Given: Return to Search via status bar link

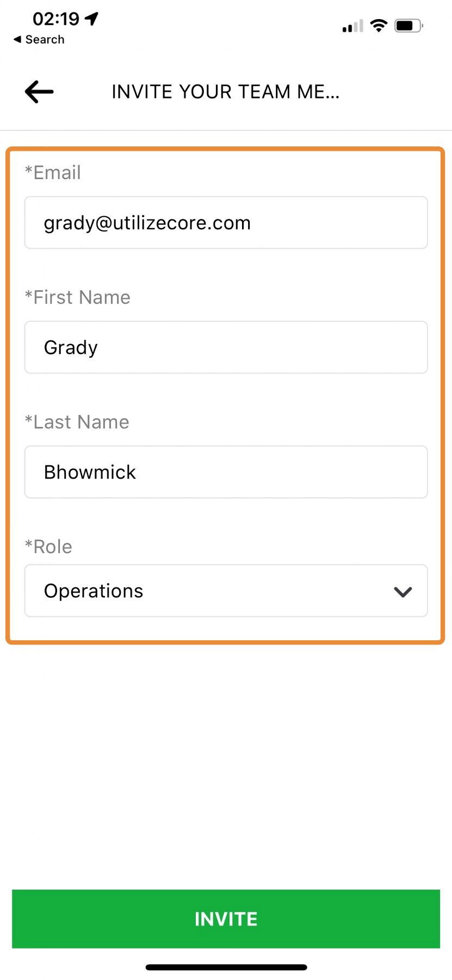Looking at the screenshot, I should point(39,40).
